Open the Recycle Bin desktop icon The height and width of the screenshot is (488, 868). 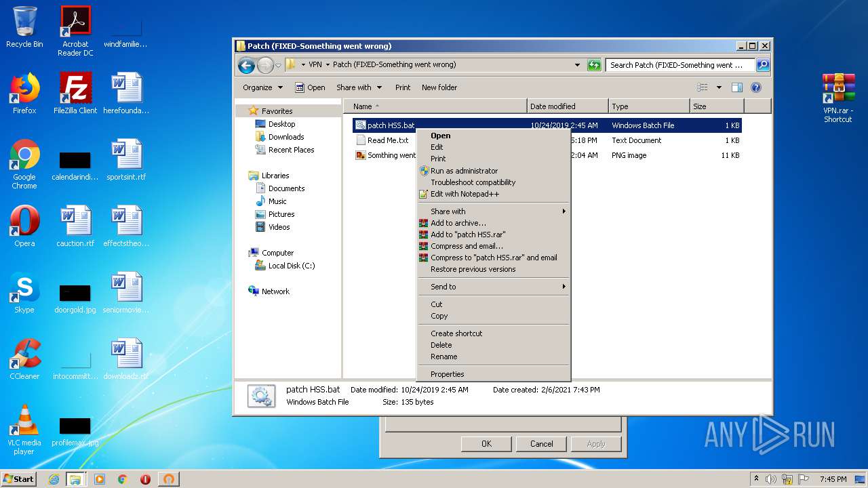(x=24, y=27)
